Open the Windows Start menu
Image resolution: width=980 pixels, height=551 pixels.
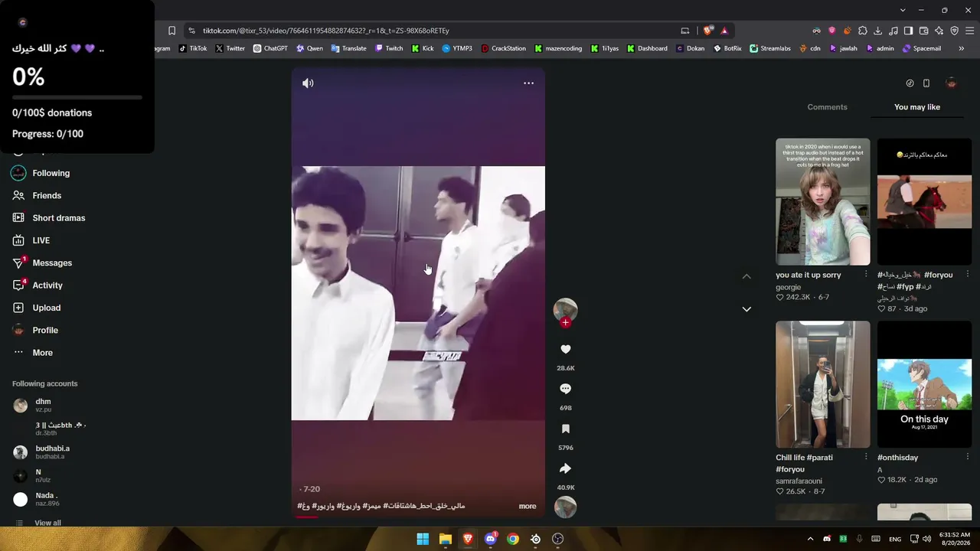423,539
